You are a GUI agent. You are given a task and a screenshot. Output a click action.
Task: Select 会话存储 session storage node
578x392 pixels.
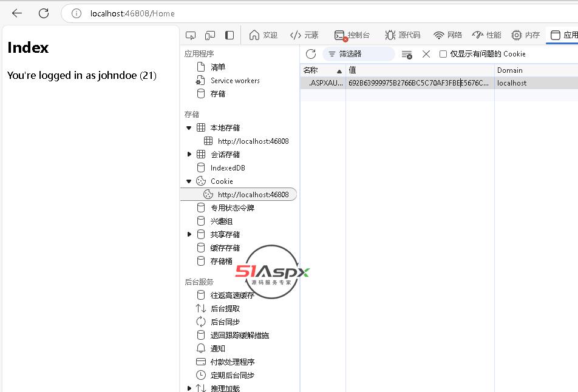(x=225, y=154)
